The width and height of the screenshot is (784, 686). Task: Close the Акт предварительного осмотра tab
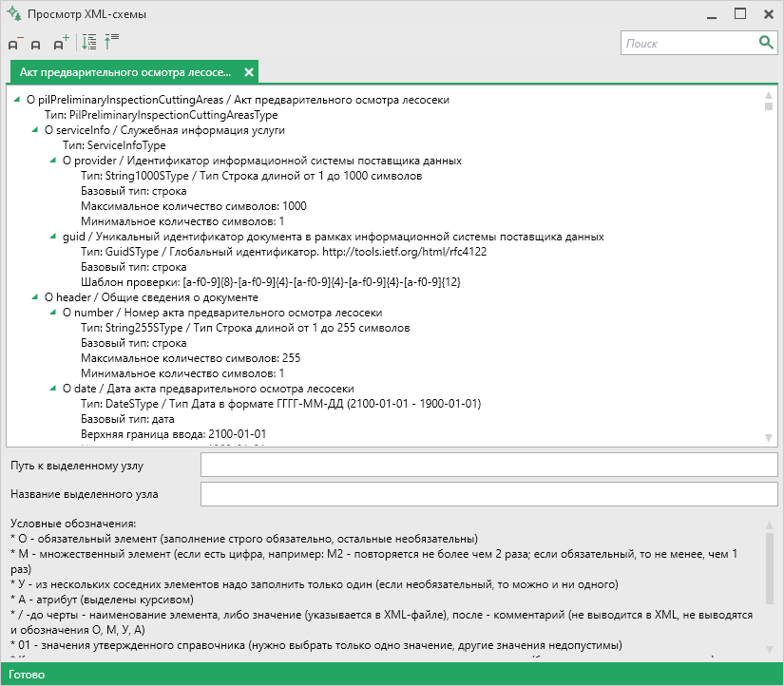[x=248, y=72]
